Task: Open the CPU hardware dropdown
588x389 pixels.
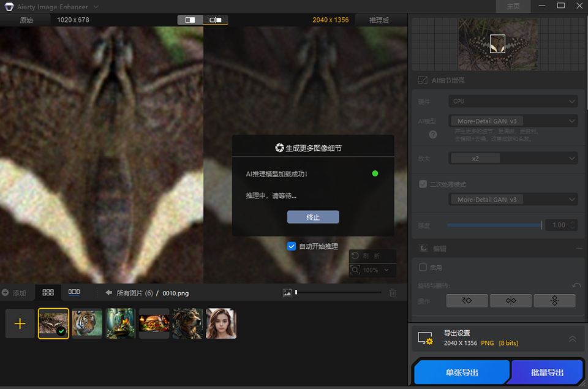Action: click(513, 101)
